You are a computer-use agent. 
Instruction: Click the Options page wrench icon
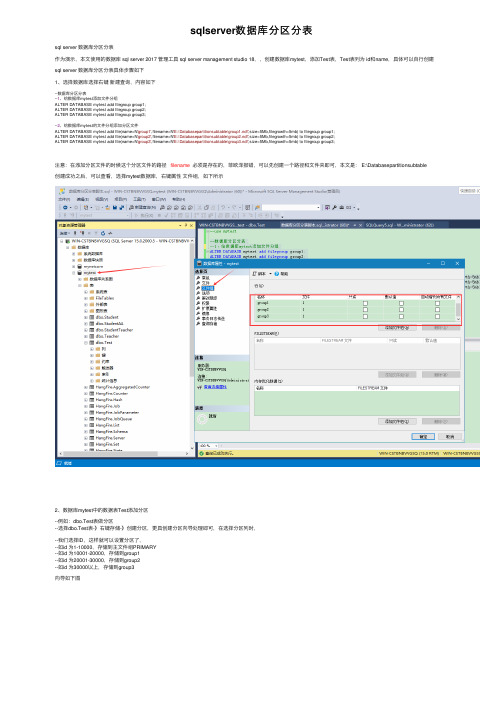click(x=198, y=293)
